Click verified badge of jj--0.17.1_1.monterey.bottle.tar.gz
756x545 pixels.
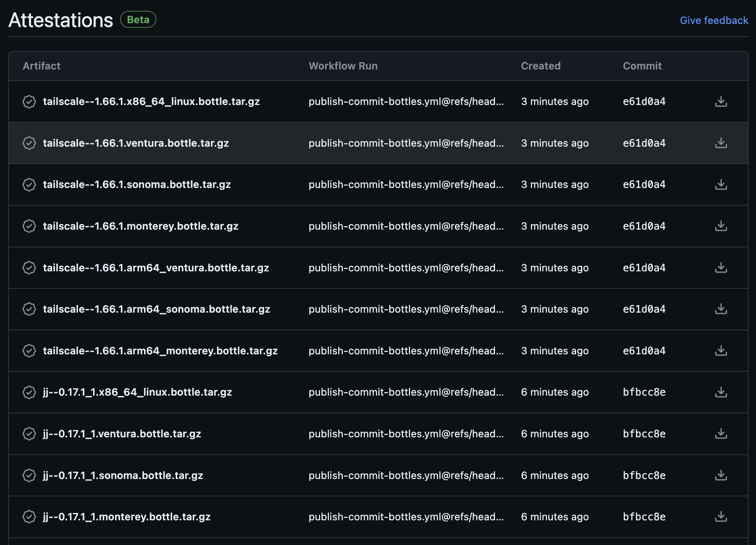point(29,517)
